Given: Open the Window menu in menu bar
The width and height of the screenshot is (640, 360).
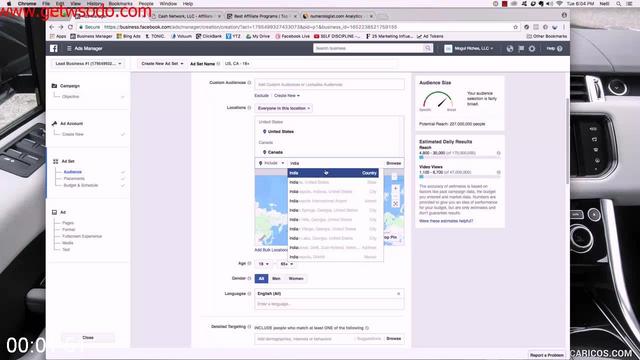Looking at the screenshot, I should pos(168,4).
